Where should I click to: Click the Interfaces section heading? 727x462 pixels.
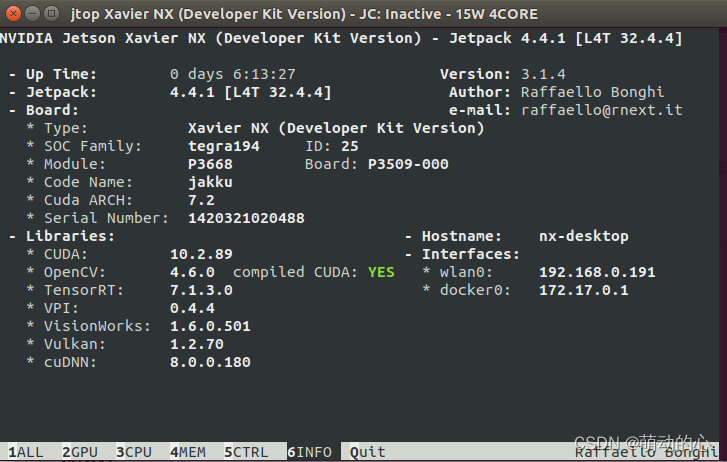pyautogui.click(x=471, y=254)
